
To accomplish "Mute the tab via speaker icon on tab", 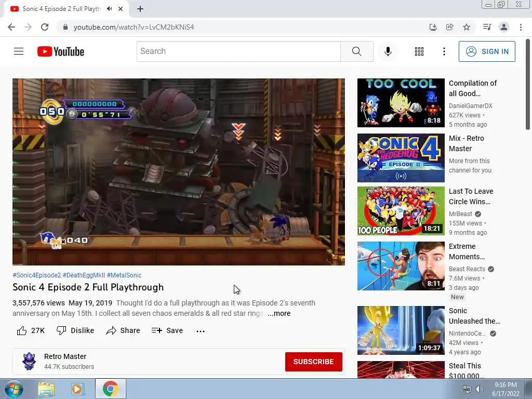I will click(109, 9).
